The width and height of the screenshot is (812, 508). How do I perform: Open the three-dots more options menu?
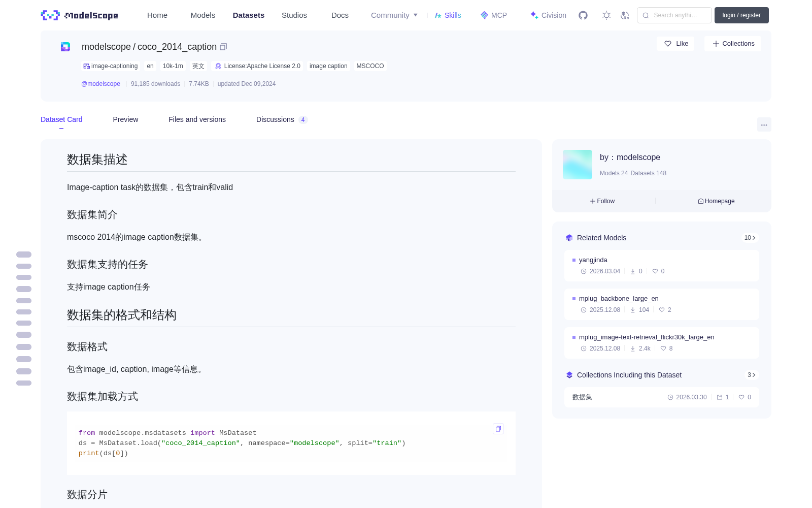pyautogui.click(x=764, y=125)
